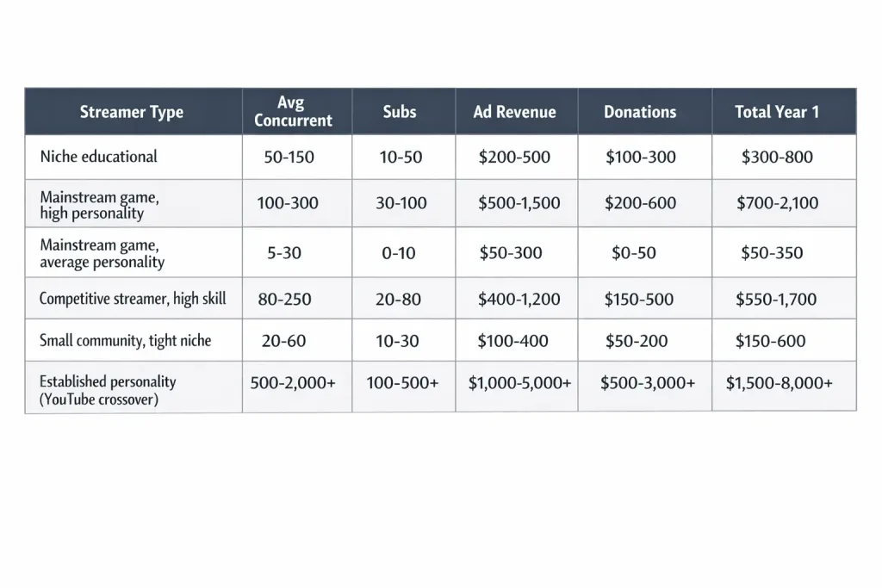Click the $1,000-5,000+ ad revenue cell
The height and width of the screenshot is (588, 882).
519,384
